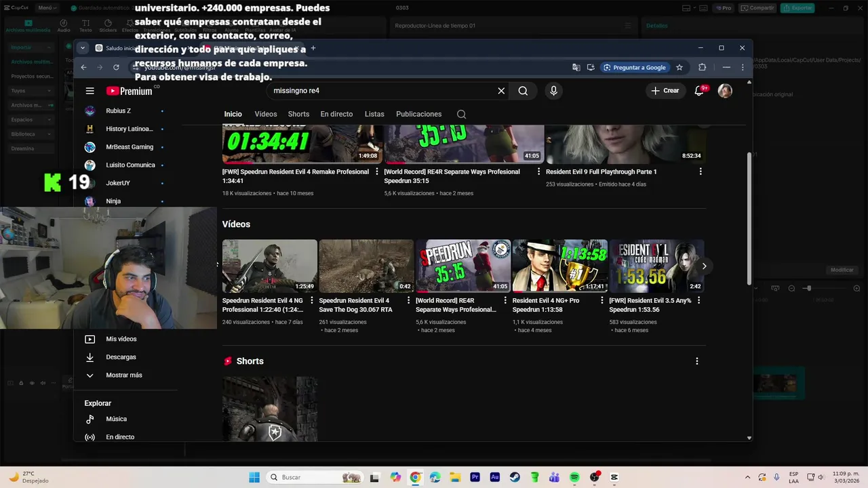Viewport: 868px width, 488px height.
Task: Open YouTube notifications bell
Action: (699, 90)
